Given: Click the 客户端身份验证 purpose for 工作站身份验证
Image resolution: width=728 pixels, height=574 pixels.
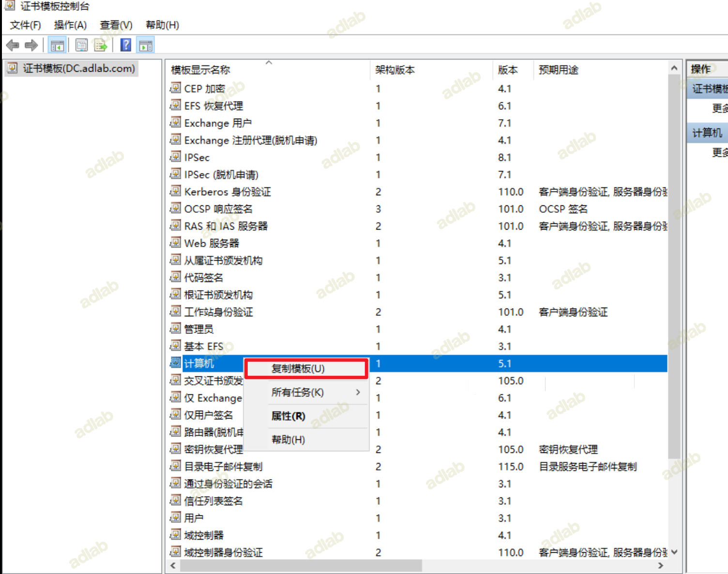Looking at the screenshot, I should 573,312.
